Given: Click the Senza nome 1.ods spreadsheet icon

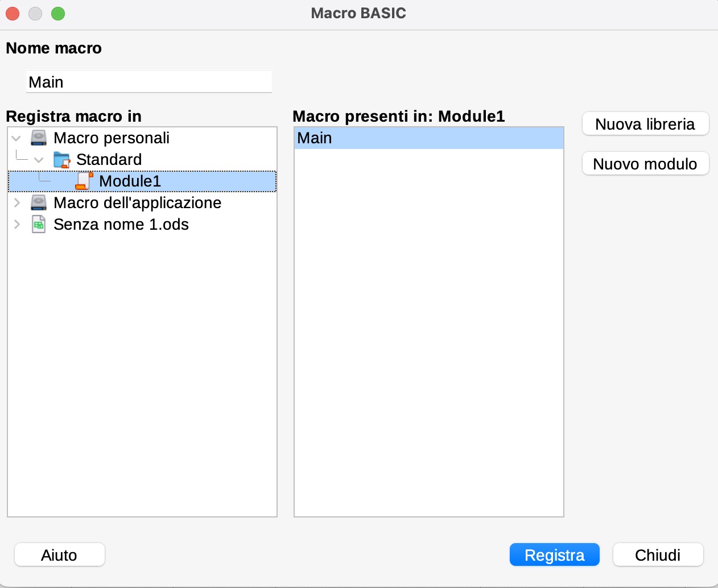Looking at the screenshot, I should click(39, 225).
